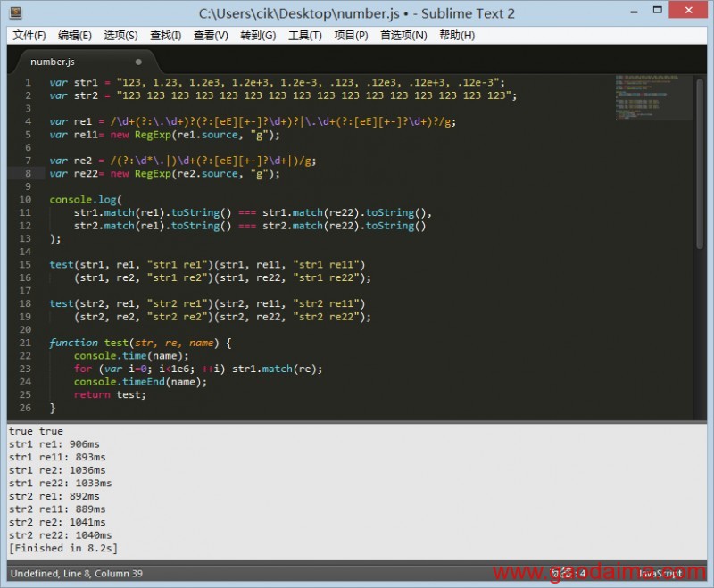Click the function keyword on line 21
This screenshot has height=588, width=714.
(73, 343)
